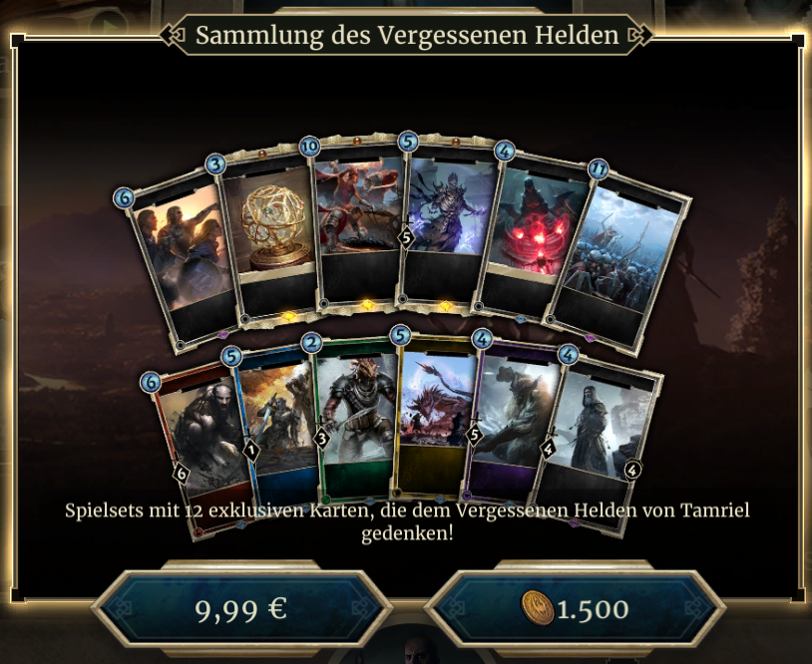Click the magicka cost 3 gem
Viewport: 812px width, 664px height.
pyautogui.click(x=215, y=166)
